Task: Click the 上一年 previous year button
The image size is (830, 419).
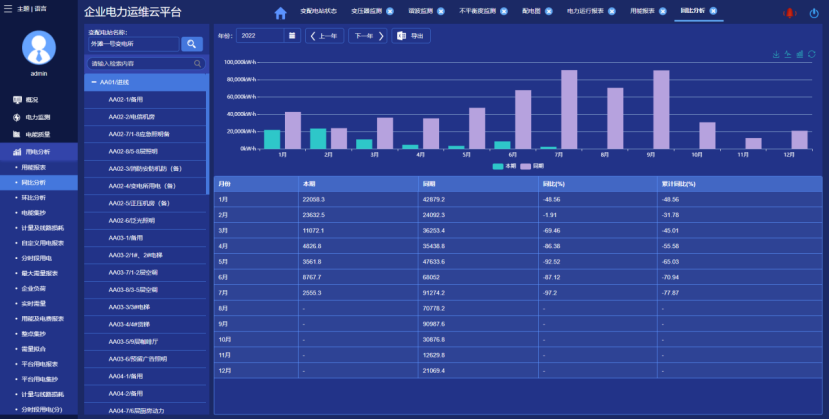Action: click(324, 36)
